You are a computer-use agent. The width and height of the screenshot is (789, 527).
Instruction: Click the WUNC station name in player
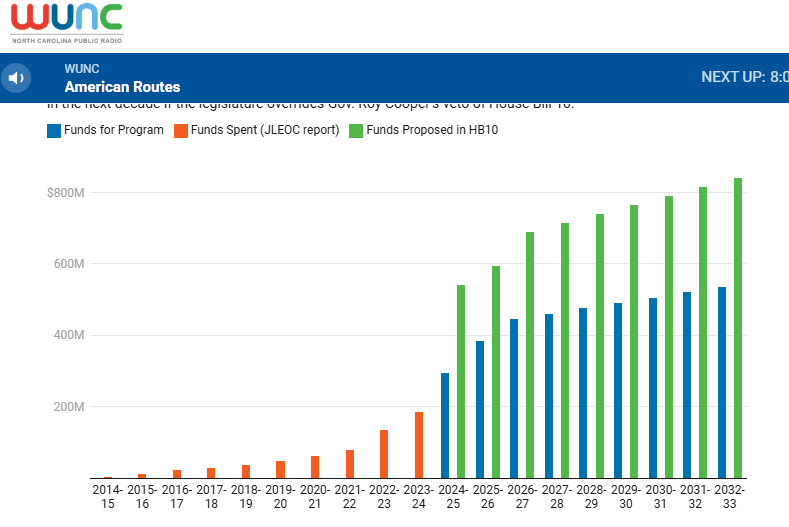82,69
